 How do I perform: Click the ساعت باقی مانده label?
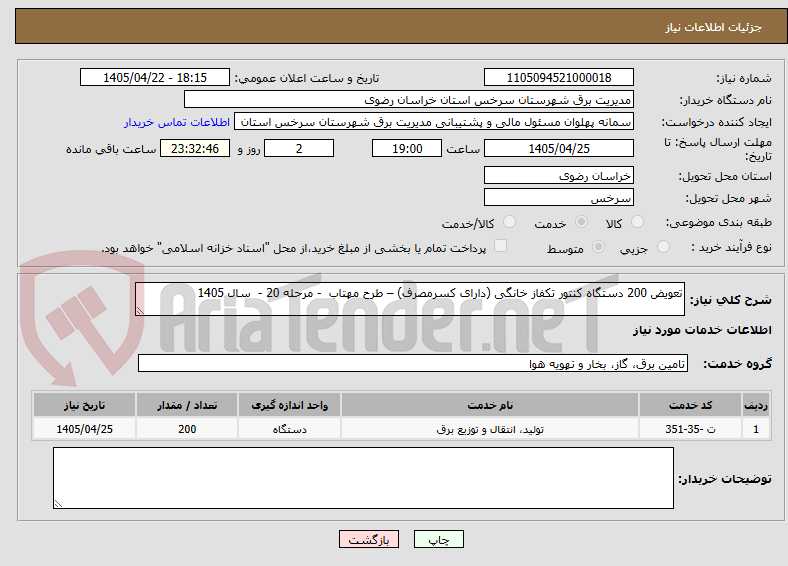(111, 149)
